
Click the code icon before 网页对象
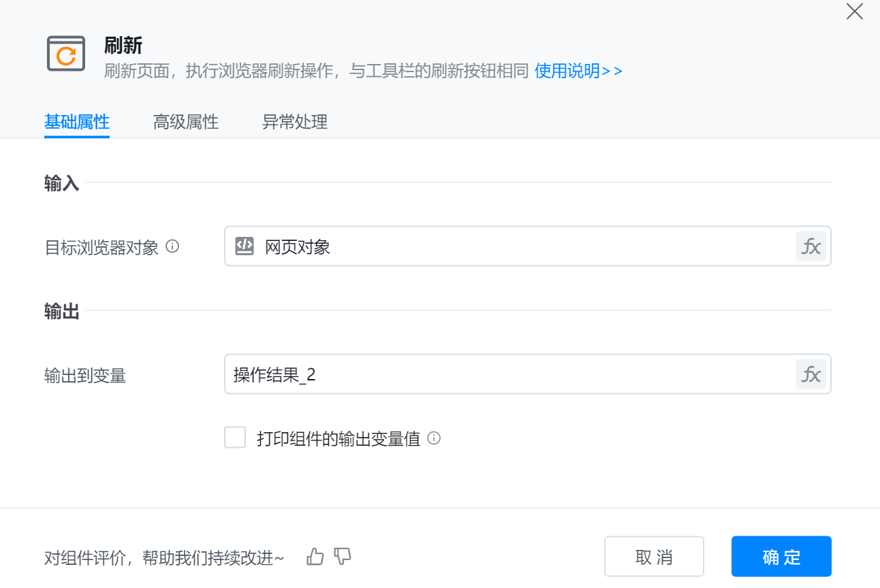(245, 246)
